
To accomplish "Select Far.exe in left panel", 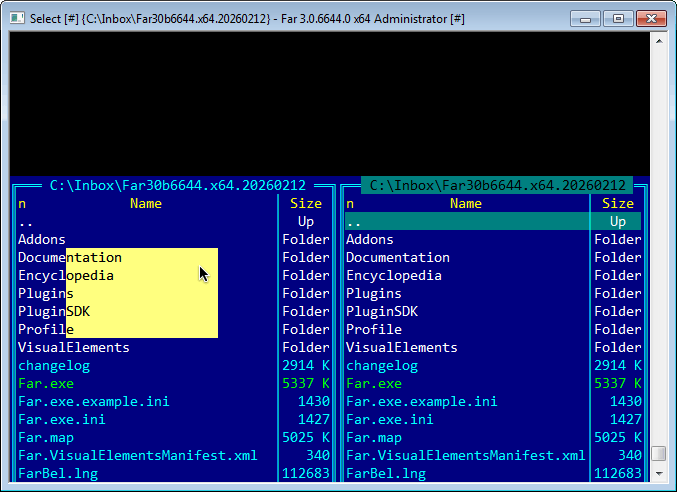I will coord(46,384).
